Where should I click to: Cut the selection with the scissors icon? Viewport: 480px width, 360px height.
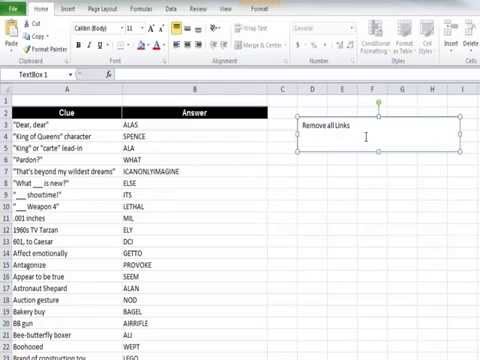pos(27,24)
